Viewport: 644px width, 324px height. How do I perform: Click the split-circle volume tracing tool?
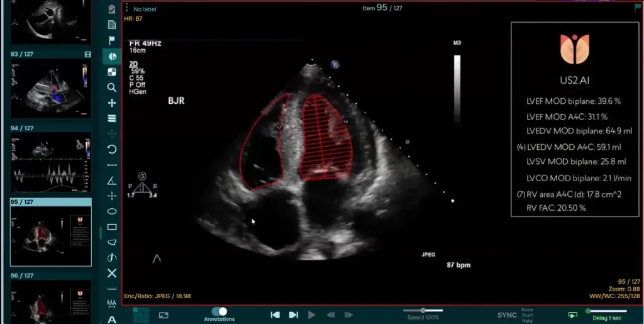pos(112,258)
